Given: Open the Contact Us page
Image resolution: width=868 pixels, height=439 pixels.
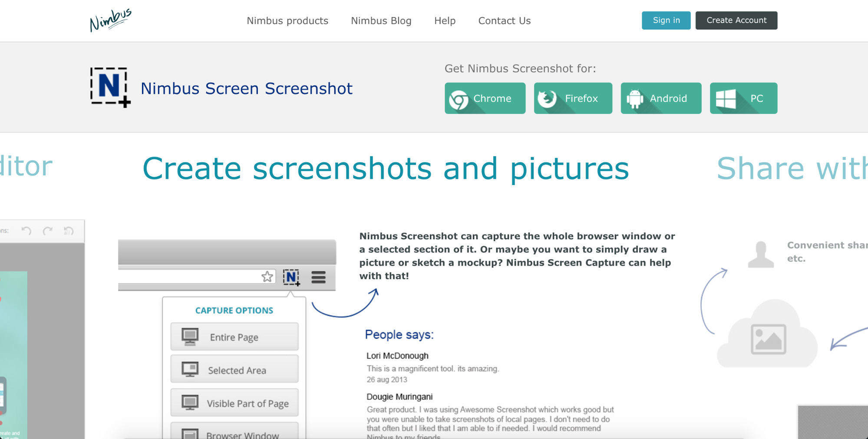Looking at the screenshot, I should point(504,20).
